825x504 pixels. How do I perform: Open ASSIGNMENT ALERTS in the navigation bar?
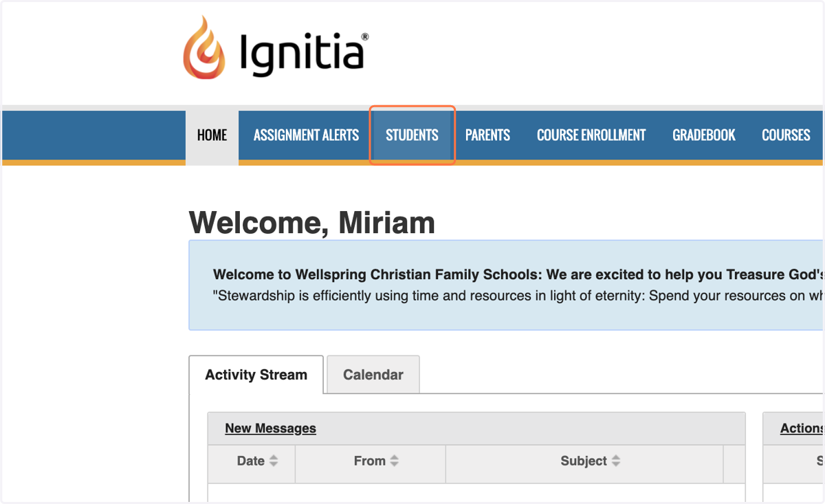coord(306,135)
